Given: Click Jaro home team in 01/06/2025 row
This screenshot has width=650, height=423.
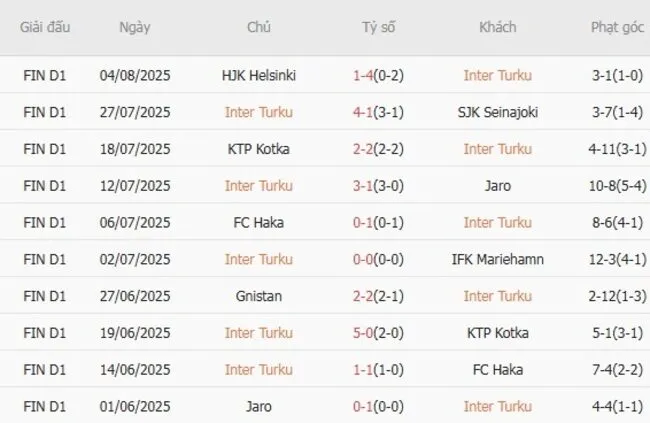Looking at the screenshot, I should click(x=259, y=406).
